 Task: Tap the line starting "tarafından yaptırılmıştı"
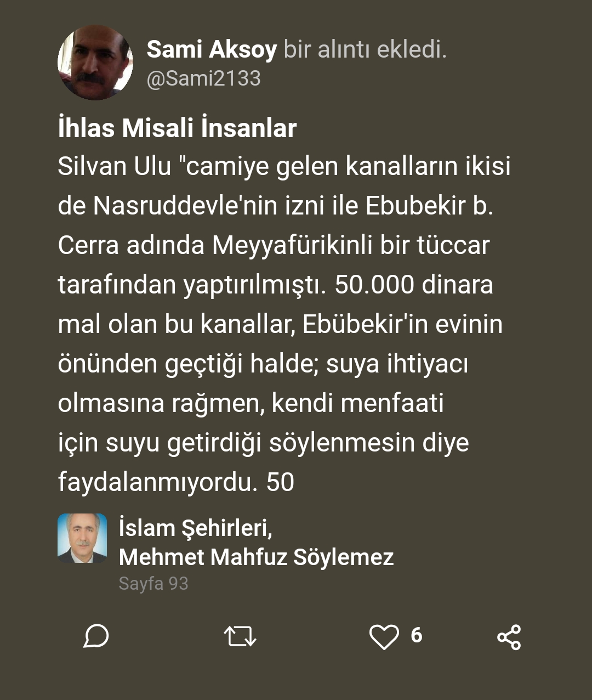click(x=275, y=285)
